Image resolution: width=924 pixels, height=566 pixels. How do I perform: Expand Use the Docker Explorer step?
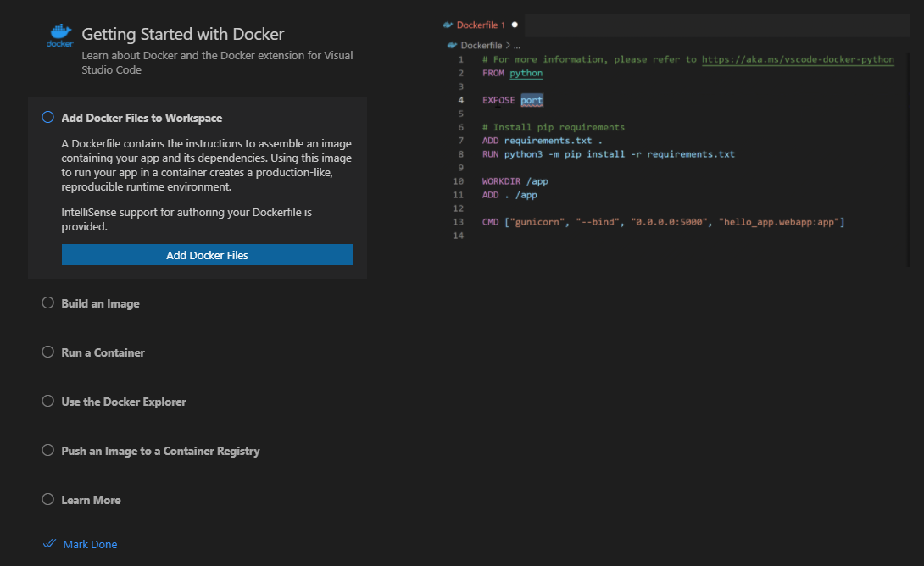(x=124, y=402)
